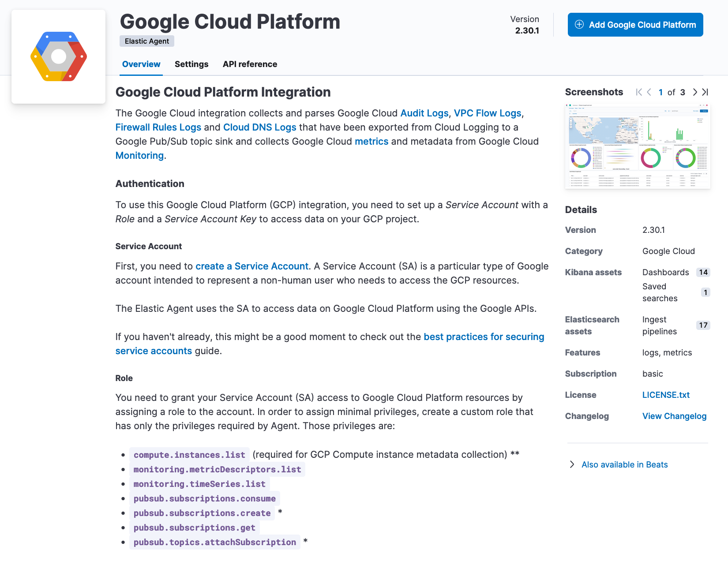The image size is (728, 561).
Task: Open View Changelog link
Action: pyautogui.click(x=674, y=416)
